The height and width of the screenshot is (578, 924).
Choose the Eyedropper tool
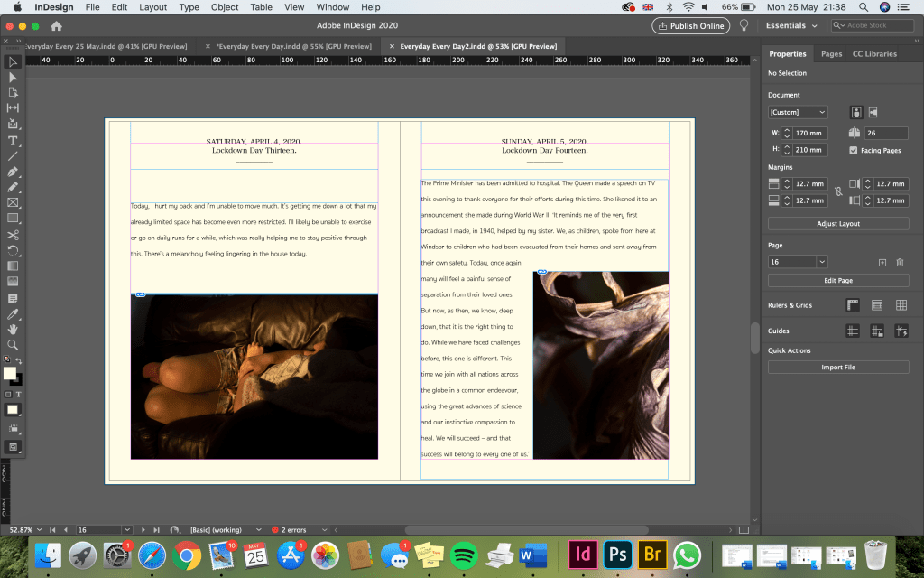tap(13, 313)
